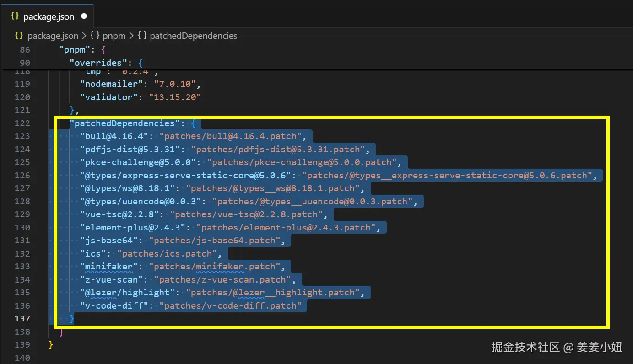Click "patches/@lezer__highlight.patch" value
The height and width of the screenshot is (364, 633).
click(272, 292)
